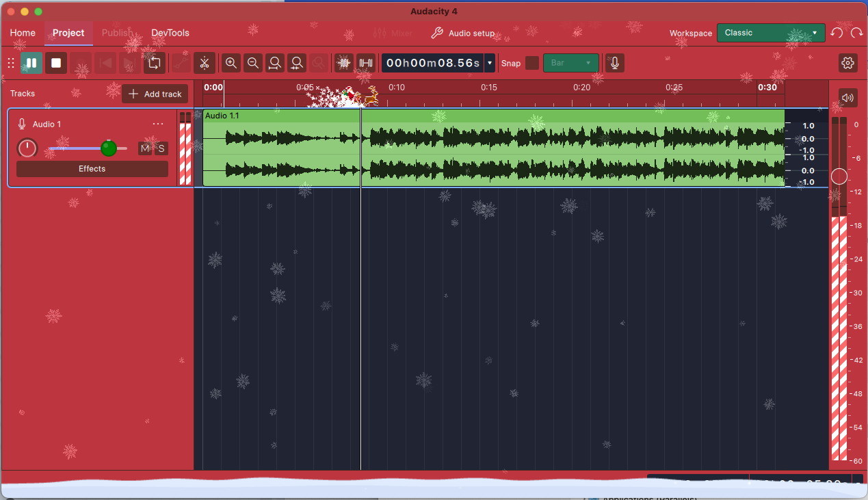Click the fit project to width icon

(297, 63)
